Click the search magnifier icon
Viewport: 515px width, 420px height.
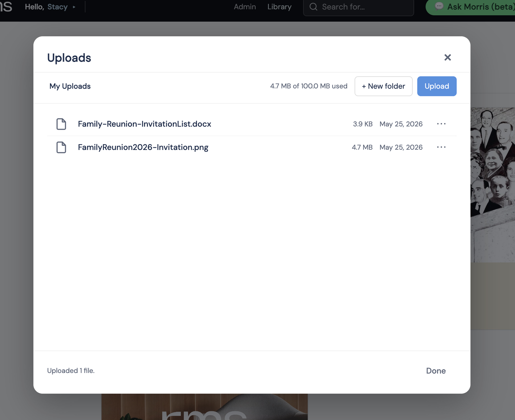point(313,7)
